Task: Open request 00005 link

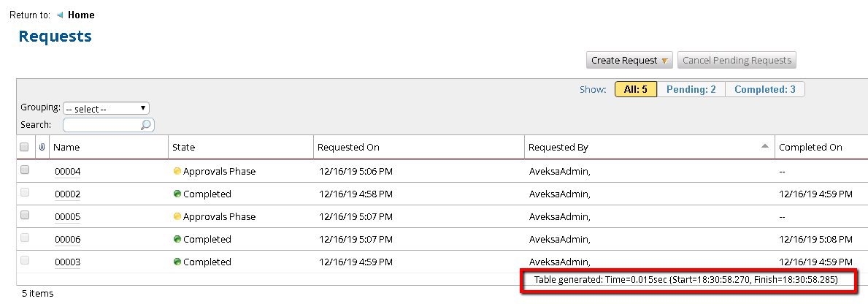Action: (68, 217)
